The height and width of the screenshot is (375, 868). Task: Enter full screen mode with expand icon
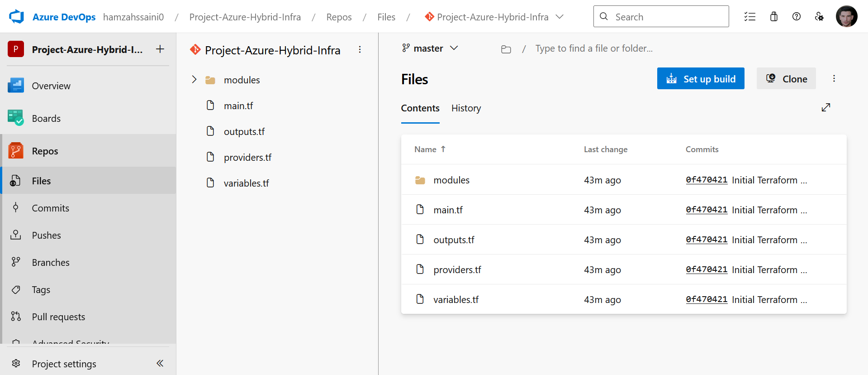coord(826,107)
